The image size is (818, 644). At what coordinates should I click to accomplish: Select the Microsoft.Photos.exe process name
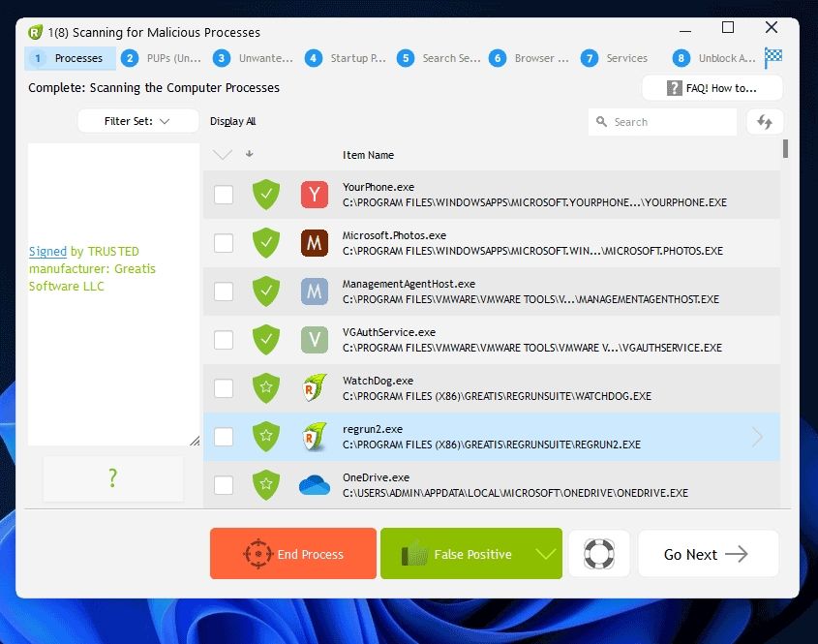[x=394, y=235]
